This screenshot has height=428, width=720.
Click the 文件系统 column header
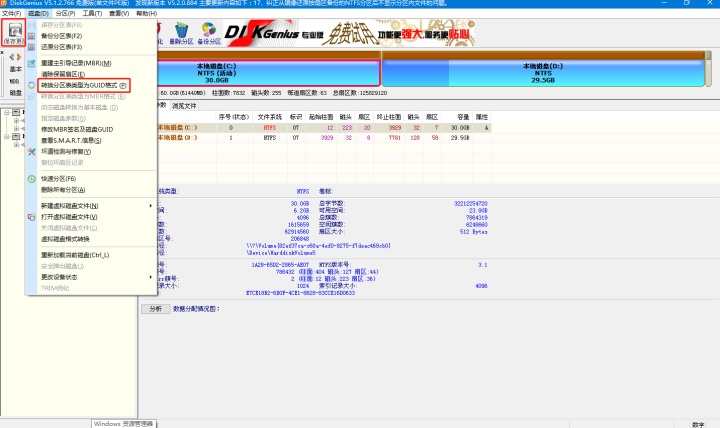(x=270, y=117)
